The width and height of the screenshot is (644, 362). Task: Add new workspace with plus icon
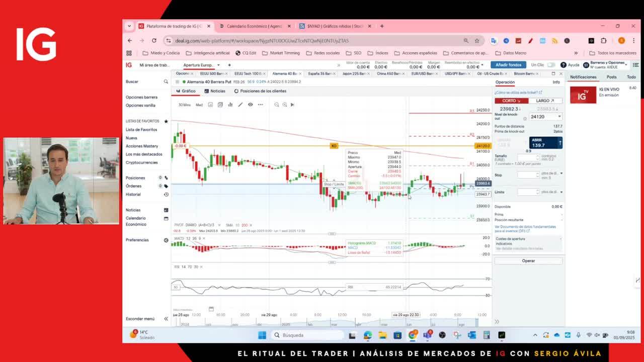(229, 65)
